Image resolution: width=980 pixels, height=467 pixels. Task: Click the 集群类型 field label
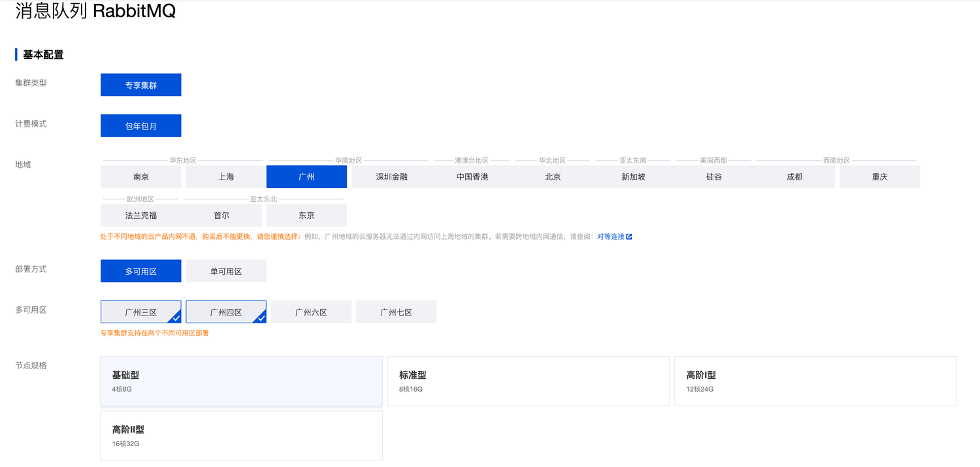click(x=31, y=83)
